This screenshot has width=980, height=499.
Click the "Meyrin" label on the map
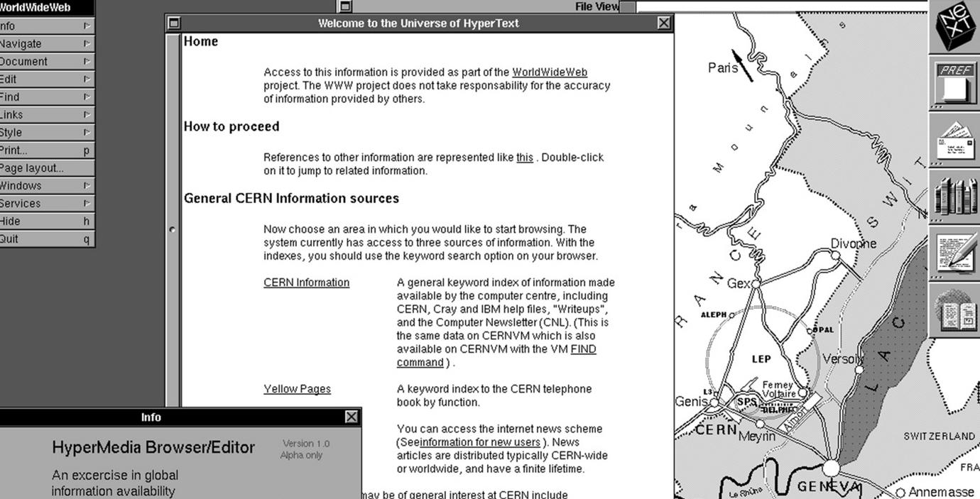point(757,436)
